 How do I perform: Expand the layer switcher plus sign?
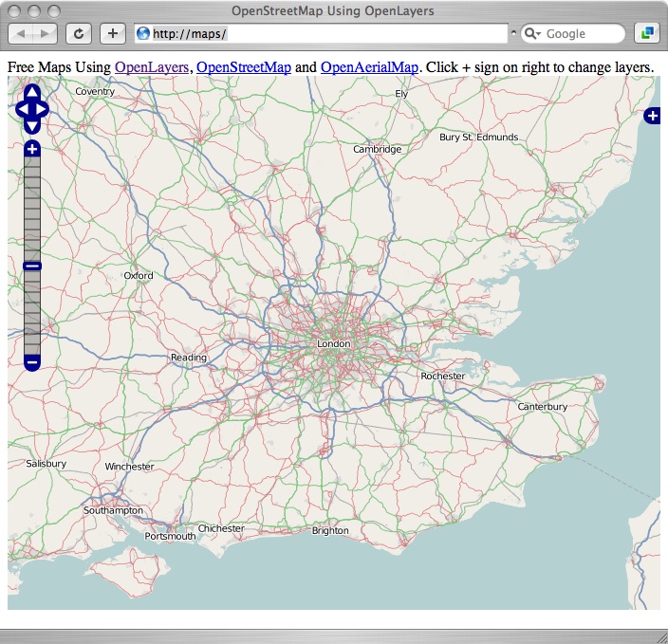652,116
